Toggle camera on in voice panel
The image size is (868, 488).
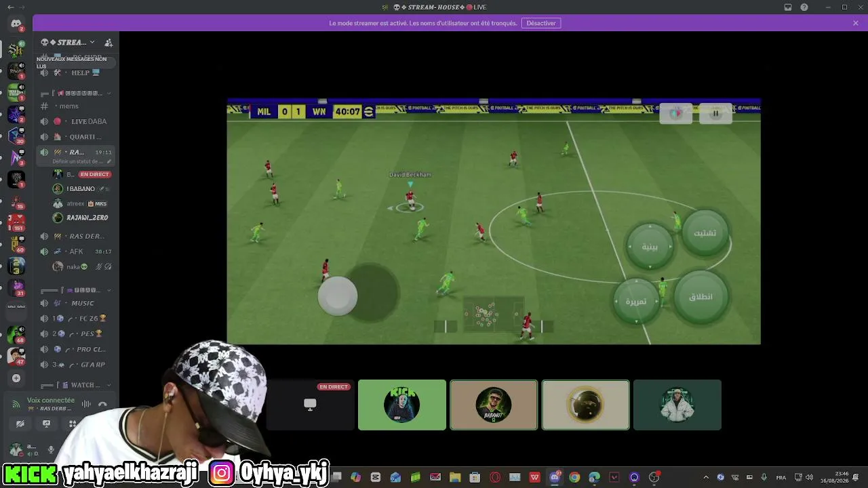coord(20,424)
